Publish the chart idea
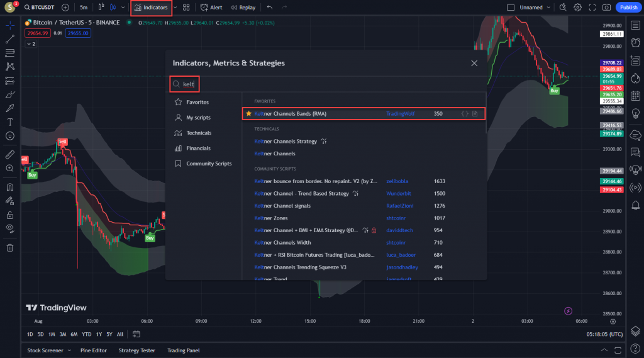Image resolution: width=644 pixels, height=358 pixels. point(628,8)
